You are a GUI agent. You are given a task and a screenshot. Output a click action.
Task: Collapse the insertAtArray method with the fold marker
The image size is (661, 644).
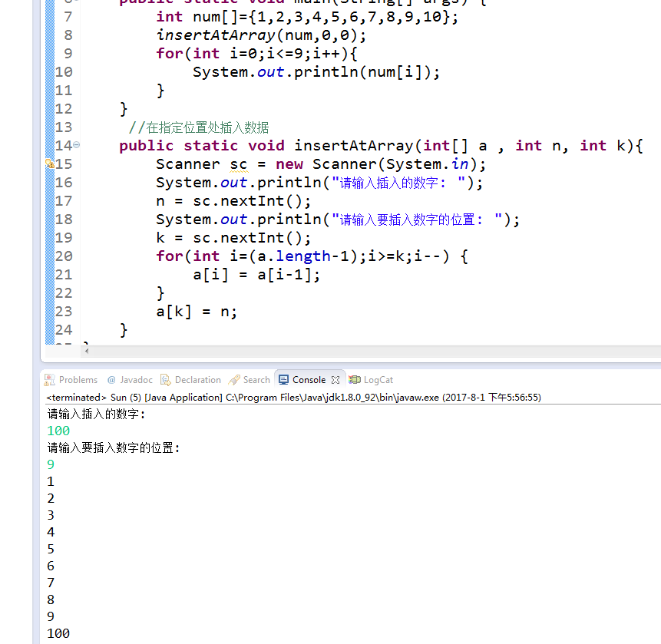click(x=76, y=144)
